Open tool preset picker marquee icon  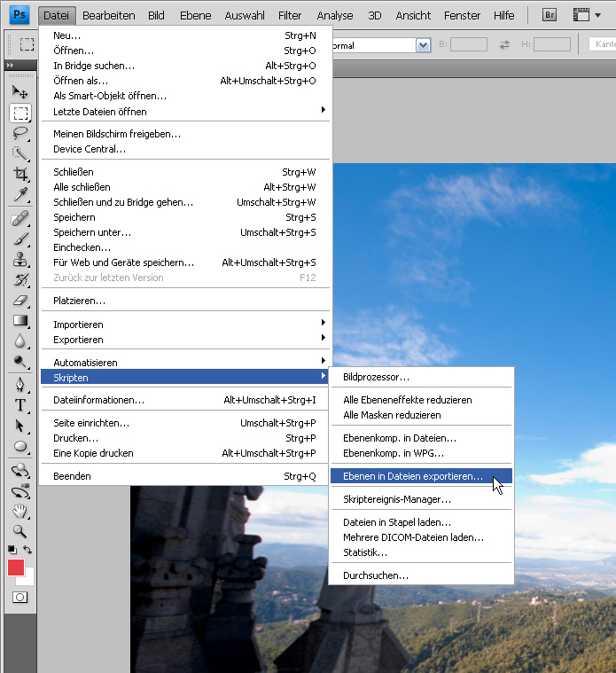(27, 44)
